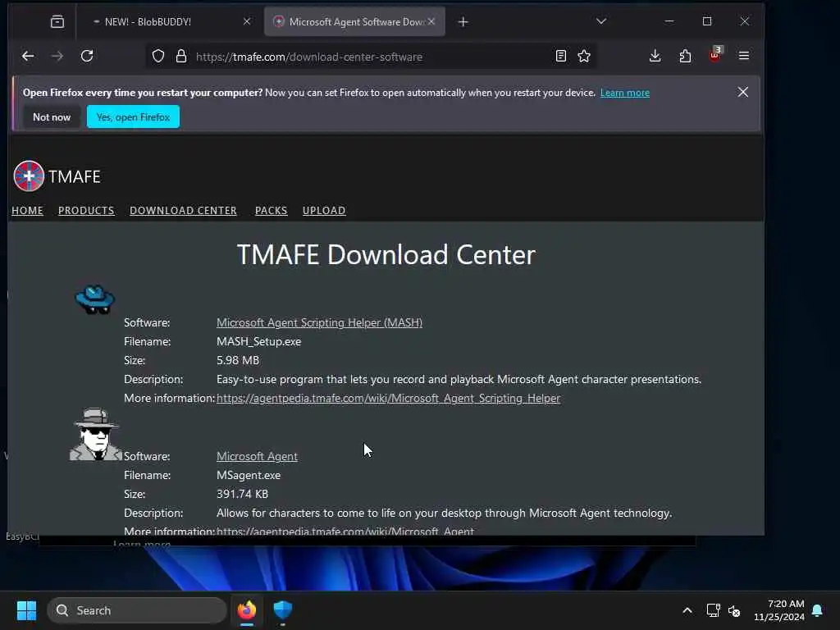Close the Microsoft Agent Software Download tab
This screenshot has width=840, height=630.
tap(431, 21)
